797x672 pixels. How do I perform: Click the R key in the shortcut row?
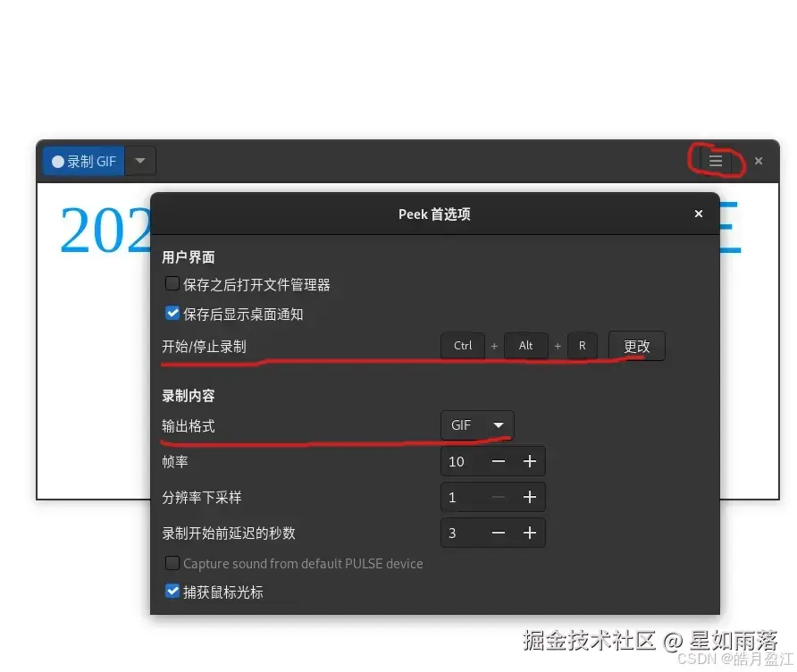[x=583, y=346]
